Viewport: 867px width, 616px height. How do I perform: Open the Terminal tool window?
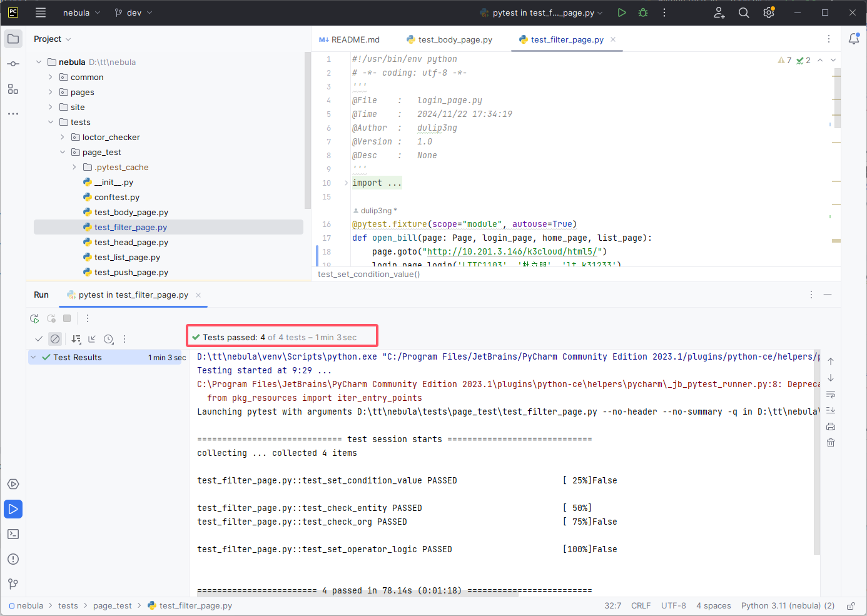point(13,534)
